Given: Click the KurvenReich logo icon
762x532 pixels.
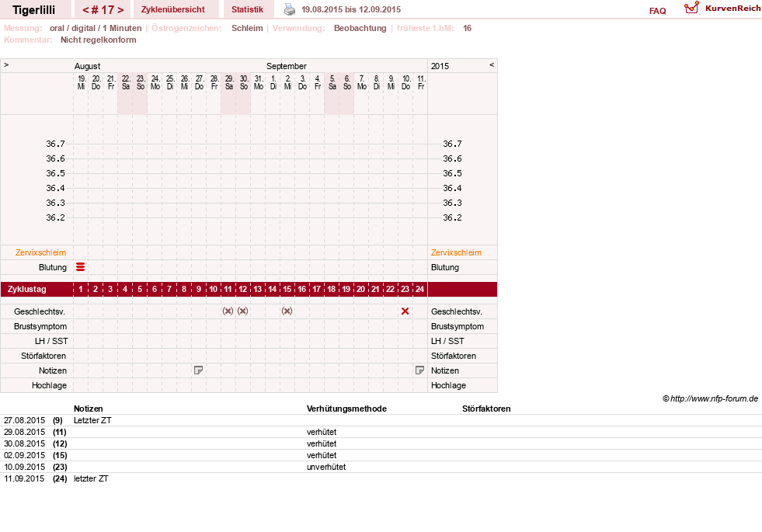Looking at the screenshot, I should (691, 8).
